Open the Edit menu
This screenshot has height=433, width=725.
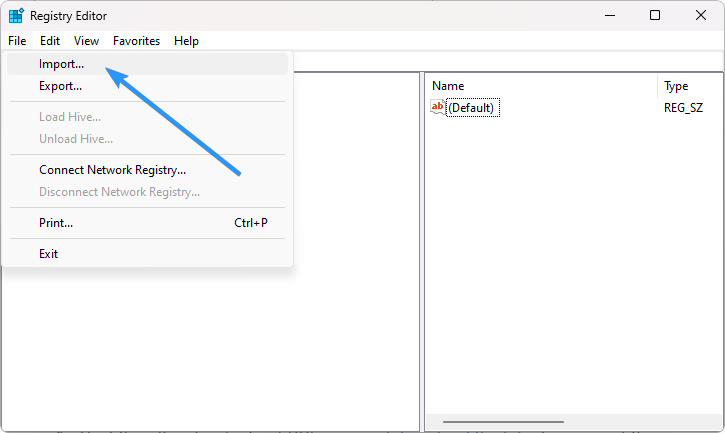(x=50, y=41)
